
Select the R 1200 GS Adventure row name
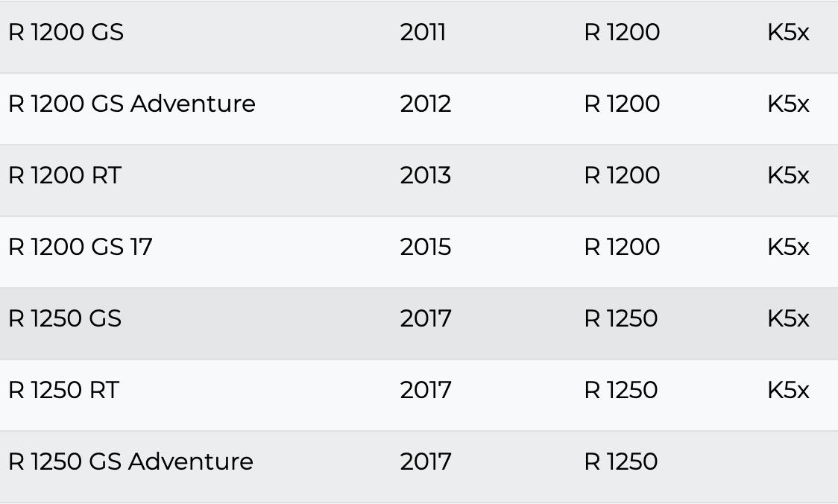click(x=131, y=104)
